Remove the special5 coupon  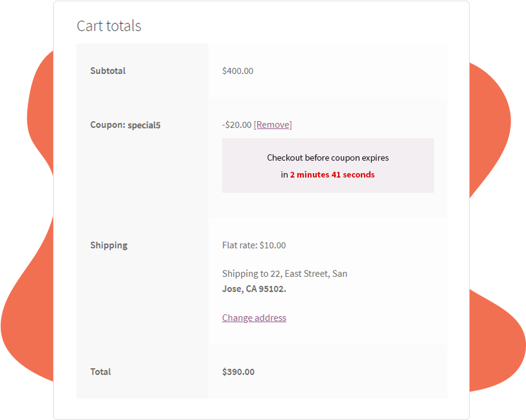(273, 124)
